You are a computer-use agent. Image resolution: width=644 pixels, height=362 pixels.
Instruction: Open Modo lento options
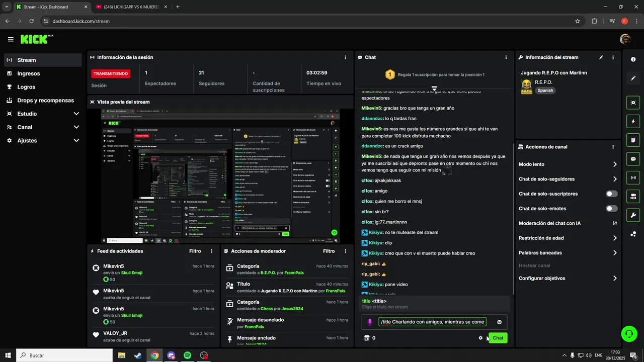(x=568, y=164)
